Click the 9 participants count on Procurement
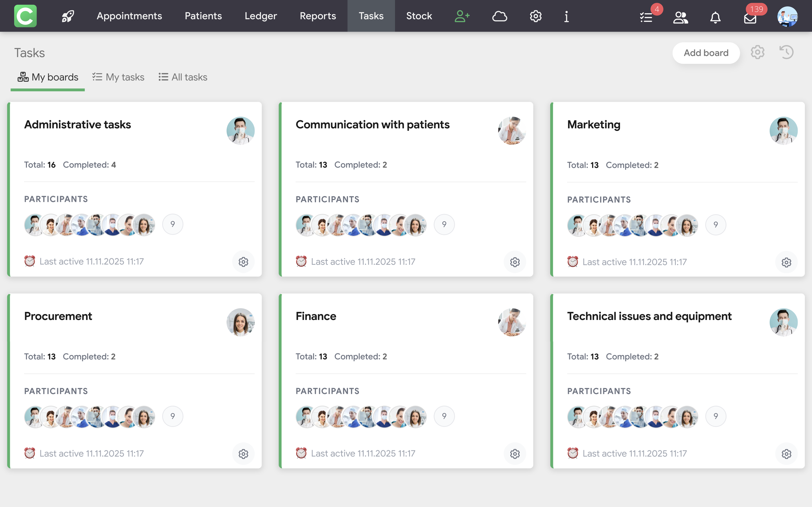Image resolution: width=812 pixels, height=507 pixels. pyautogui.click(x=173, y=416)
